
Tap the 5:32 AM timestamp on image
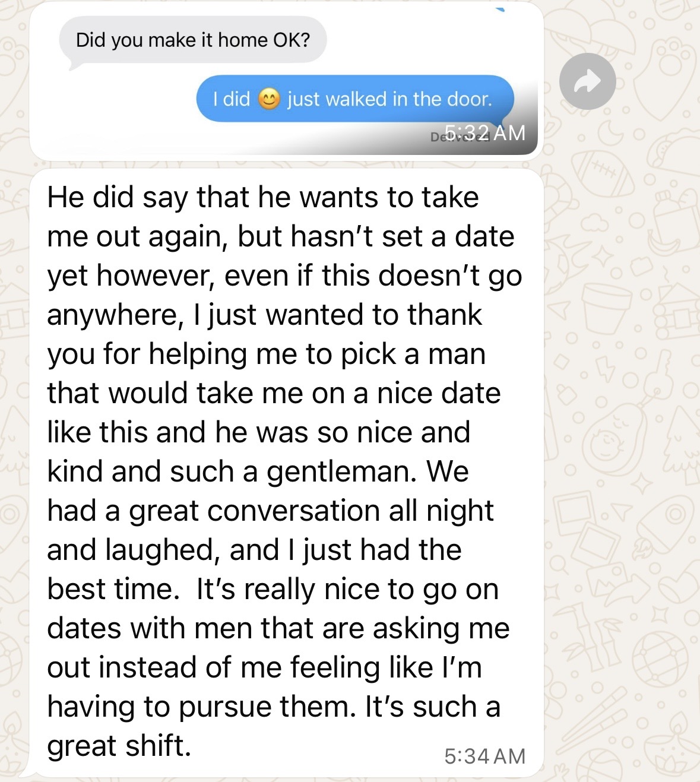click(x=484, y=132)
